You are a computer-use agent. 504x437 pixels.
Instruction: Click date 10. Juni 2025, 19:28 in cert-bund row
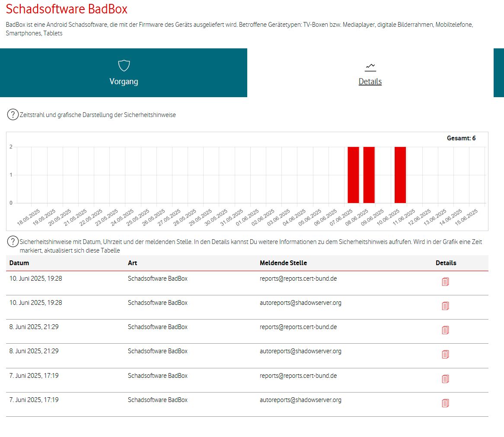[36, 279]
